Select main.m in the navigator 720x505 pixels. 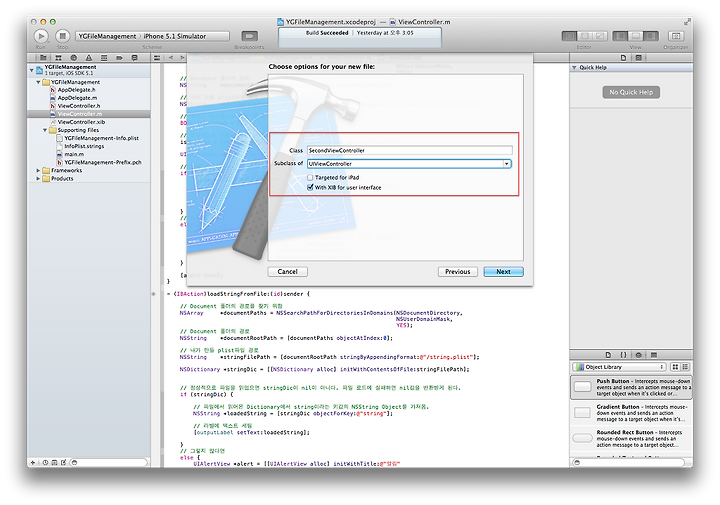click(74, 154)
